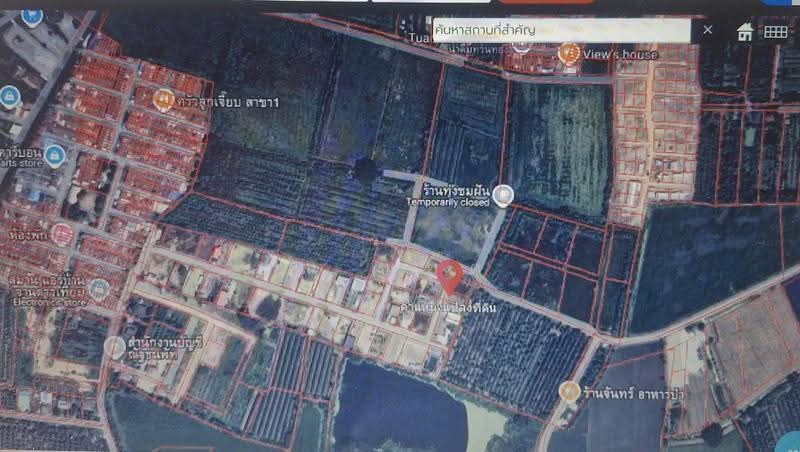Select the red land parcel pin
The height and width of the screenshot is (452, 800).
click(x=449, y=277)
